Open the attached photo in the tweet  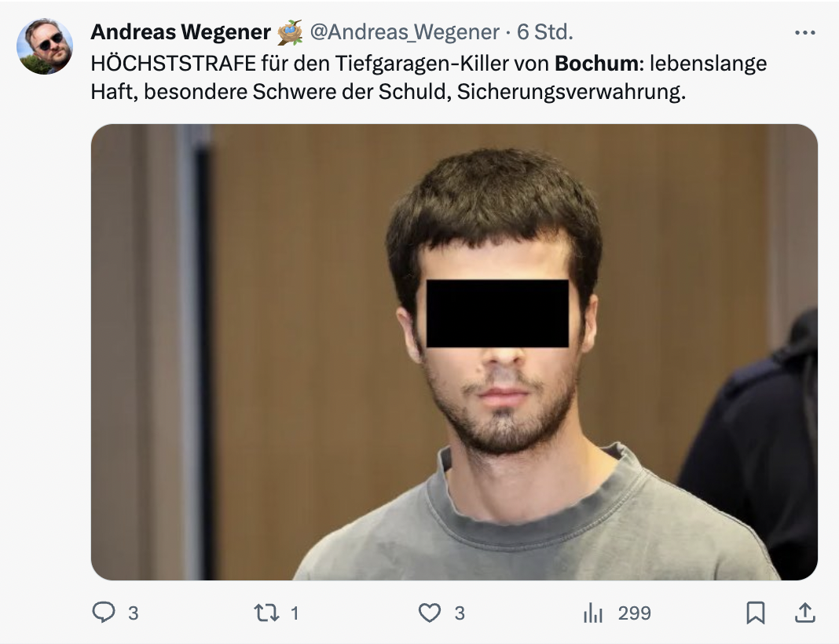click(454, 352)
